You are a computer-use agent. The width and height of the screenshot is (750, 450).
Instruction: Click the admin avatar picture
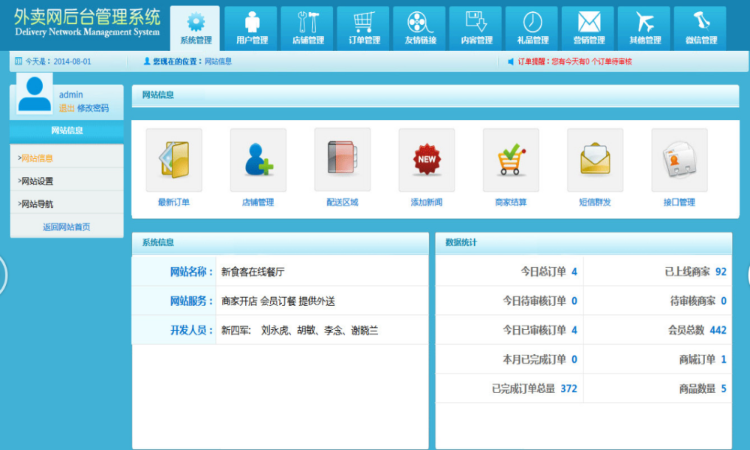pyautogui.click(x=35, y=95)
